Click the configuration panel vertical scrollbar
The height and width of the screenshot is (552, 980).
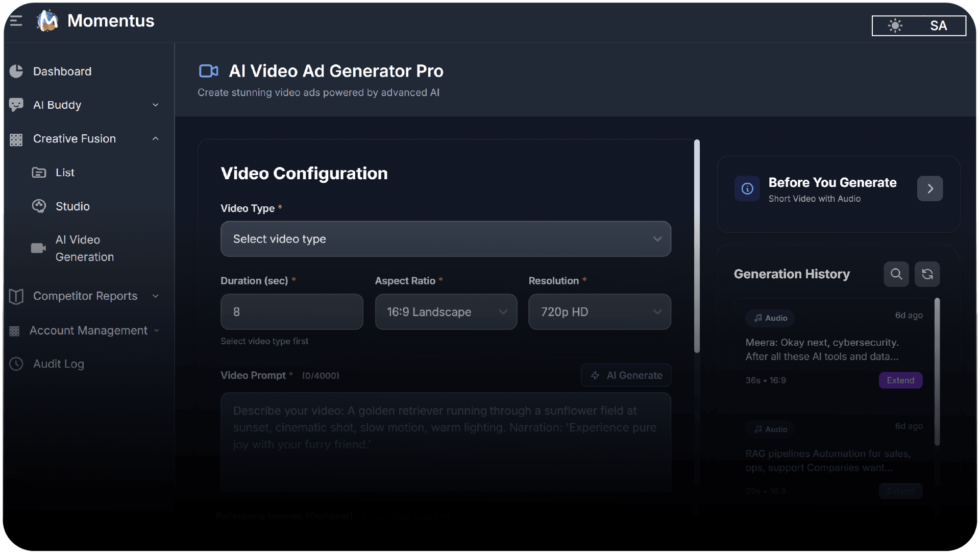pyautogui.click(x=697, y=245)
